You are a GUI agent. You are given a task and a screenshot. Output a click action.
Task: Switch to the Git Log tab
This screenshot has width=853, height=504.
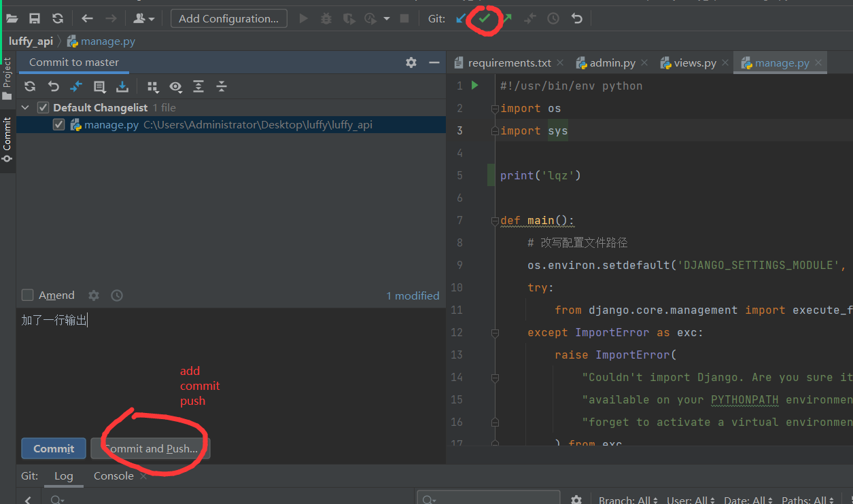click(x=63, y=475)
